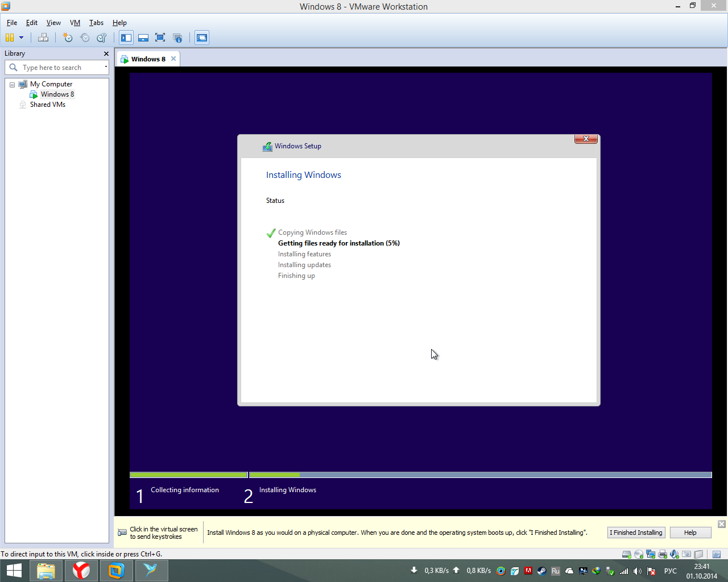Screen dimensions: 728x582
Task: Click the camera device status icon
Action: point(686,554)
